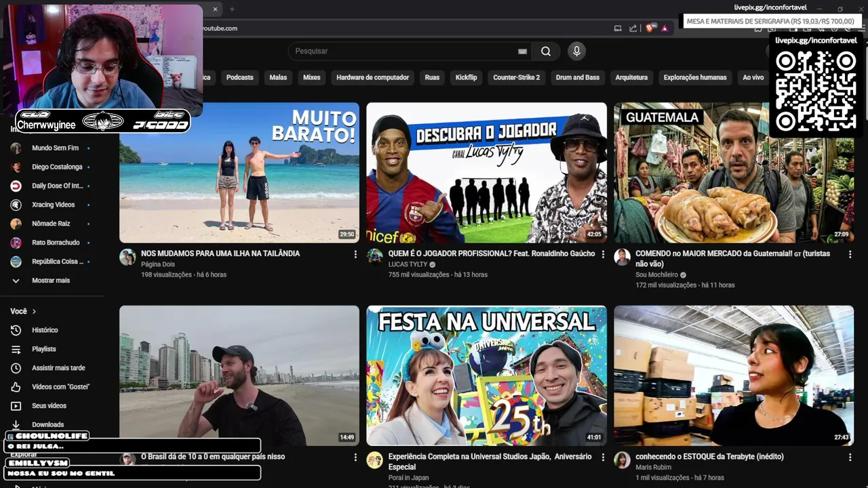
Task: Play the Descubra o Jogador thumbnail
Action: tap(486, 172)
